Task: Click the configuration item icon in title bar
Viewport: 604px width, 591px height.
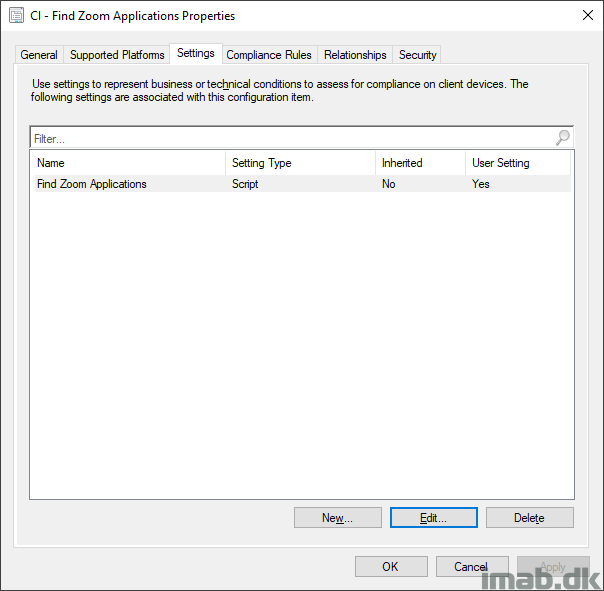Action: click(x=16, y=16)
